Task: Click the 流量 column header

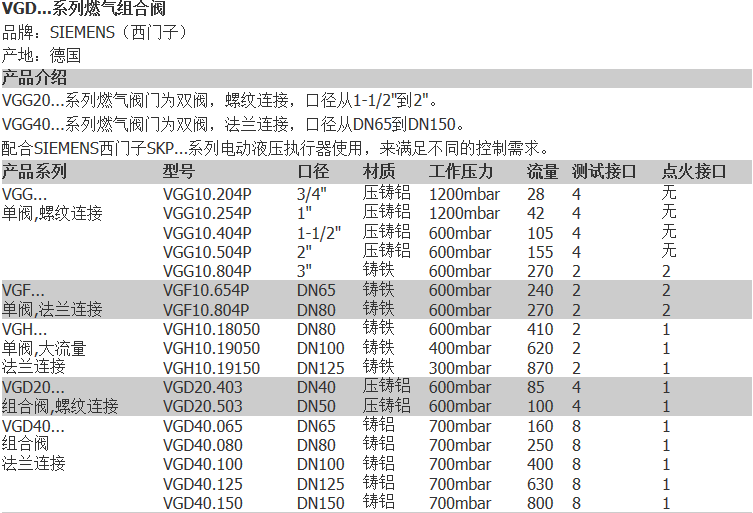Action: [x=543, y=171]
